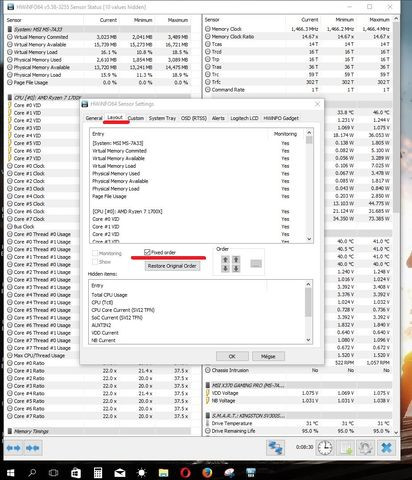Go to the Alerts tab

click(x=218, y=118)
